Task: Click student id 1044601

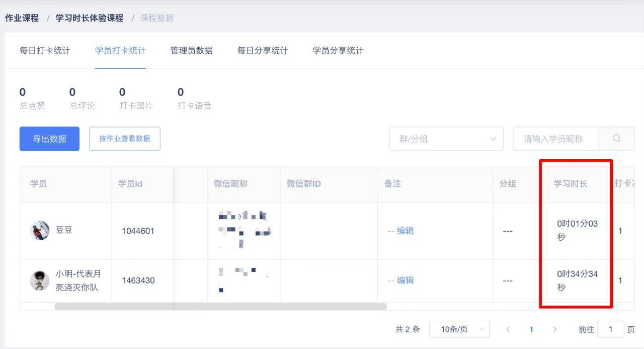Action: click(138, 231)
